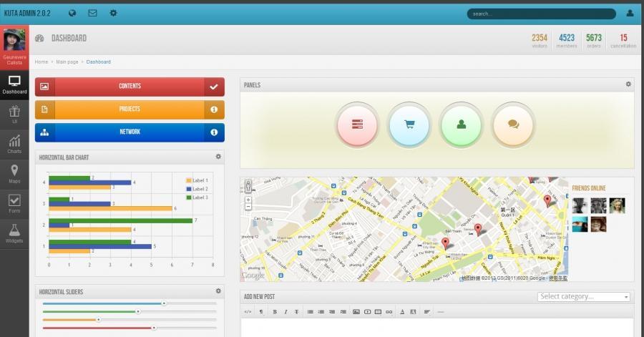Click the blue shopping cart circle

coord(409,124)
